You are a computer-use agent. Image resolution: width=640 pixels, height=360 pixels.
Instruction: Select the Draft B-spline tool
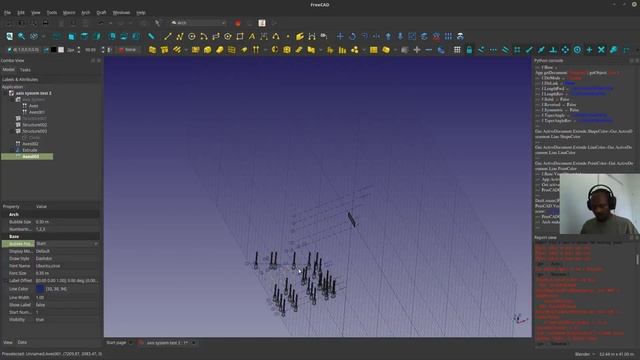tap(276, 36)
